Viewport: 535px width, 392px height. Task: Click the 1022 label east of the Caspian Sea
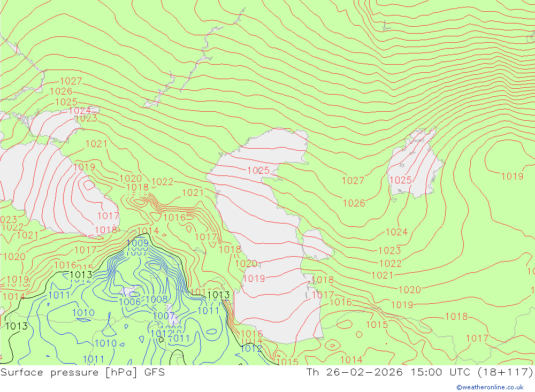tap(391, 264)
